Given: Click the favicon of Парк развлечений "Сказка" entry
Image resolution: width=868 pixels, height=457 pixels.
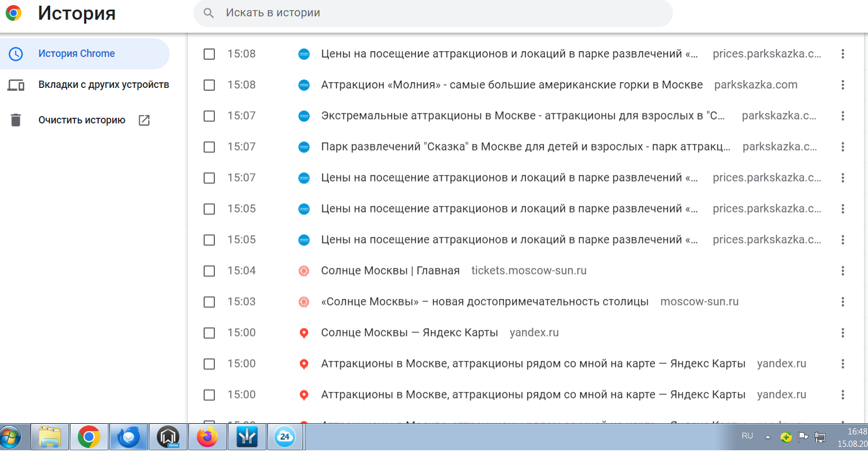Looking at the screenshot, I should (x=304, y=147).
